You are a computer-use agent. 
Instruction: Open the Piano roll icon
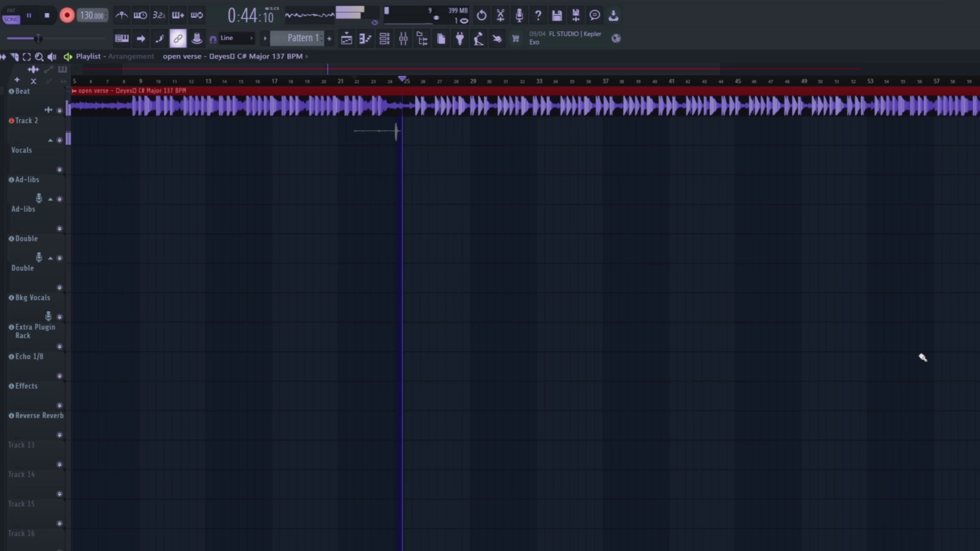point(365,39)
